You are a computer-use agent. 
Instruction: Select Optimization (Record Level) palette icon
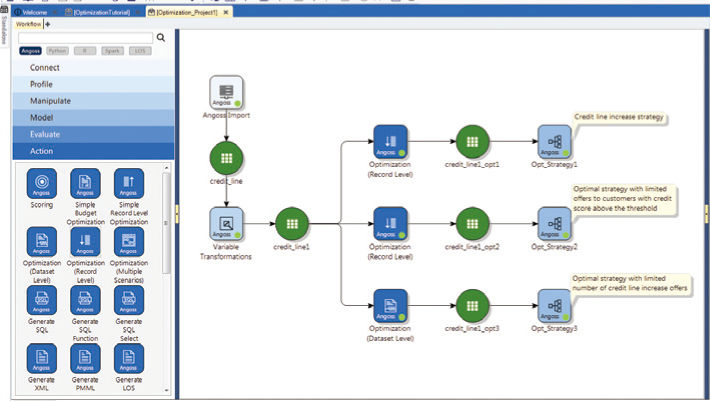85,242
